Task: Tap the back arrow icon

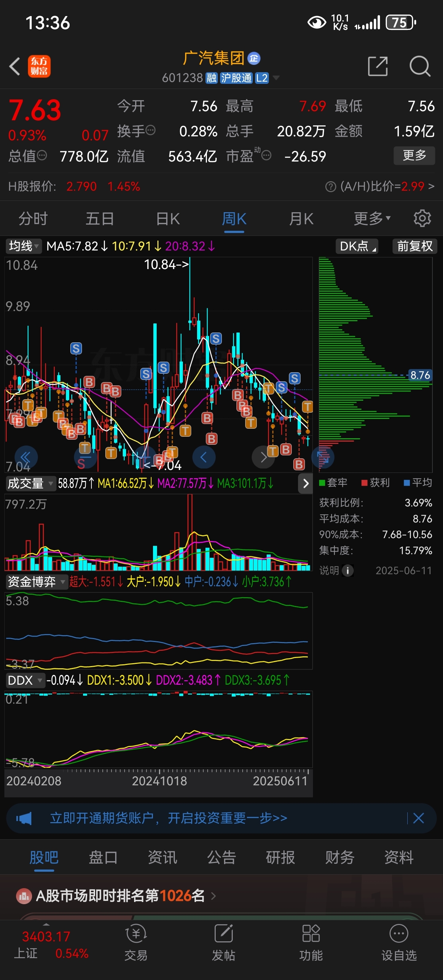Action: pos(15,66)
